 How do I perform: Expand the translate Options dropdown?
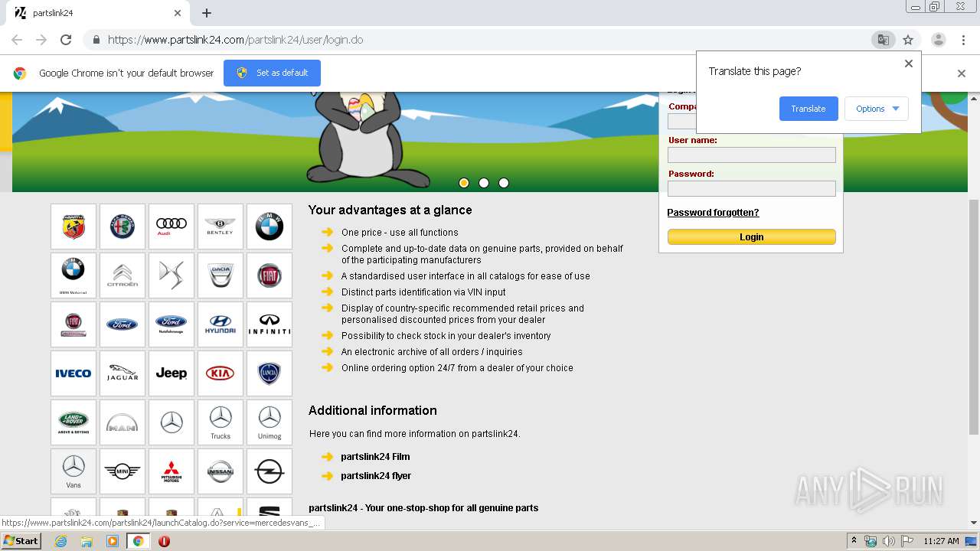(877, 109)
